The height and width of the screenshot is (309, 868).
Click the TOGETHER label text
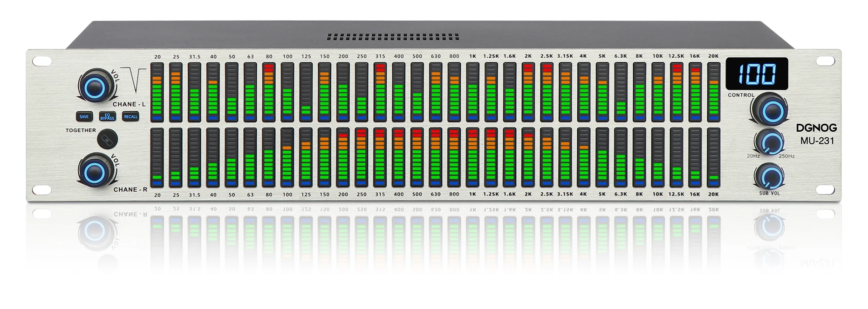[x=81, y=130]
